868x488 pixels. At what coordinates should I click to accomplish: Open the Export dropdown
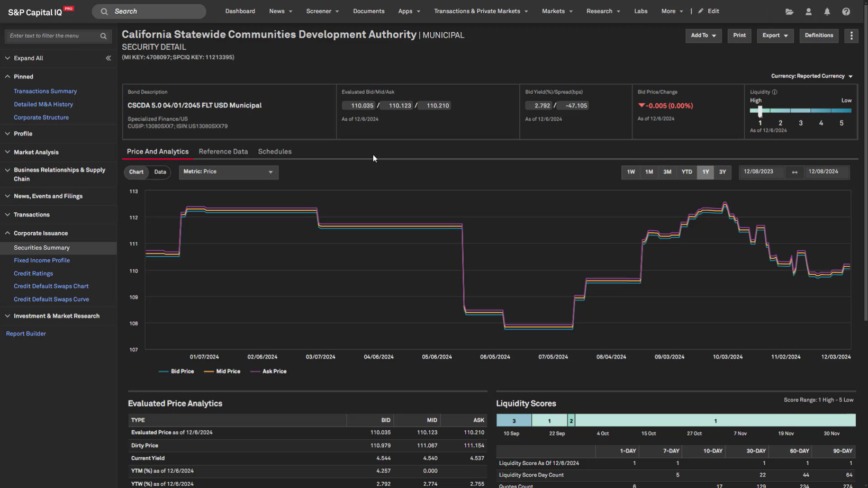(x=775, y=35)
